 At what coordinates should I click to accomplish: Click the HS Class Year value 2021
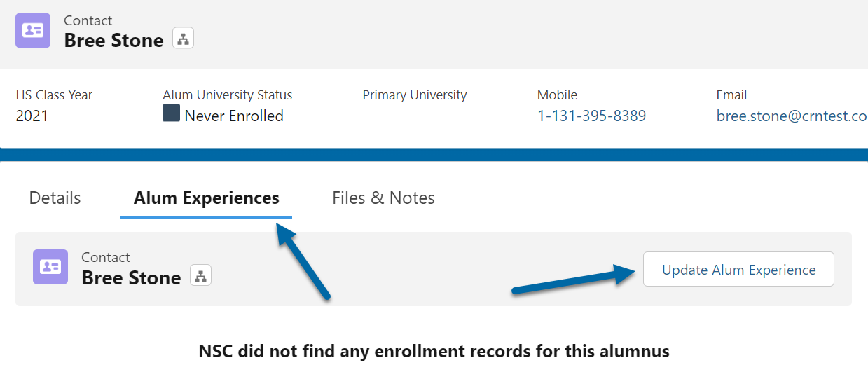[32, 116]
